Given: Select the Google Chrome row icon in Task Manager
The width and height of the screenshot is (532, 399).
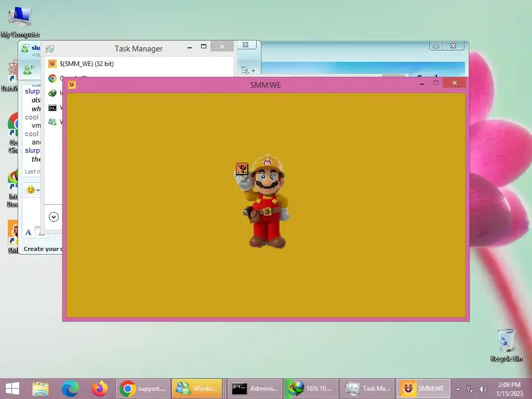Looking at the screenshot, I should (x=52, y=79).
